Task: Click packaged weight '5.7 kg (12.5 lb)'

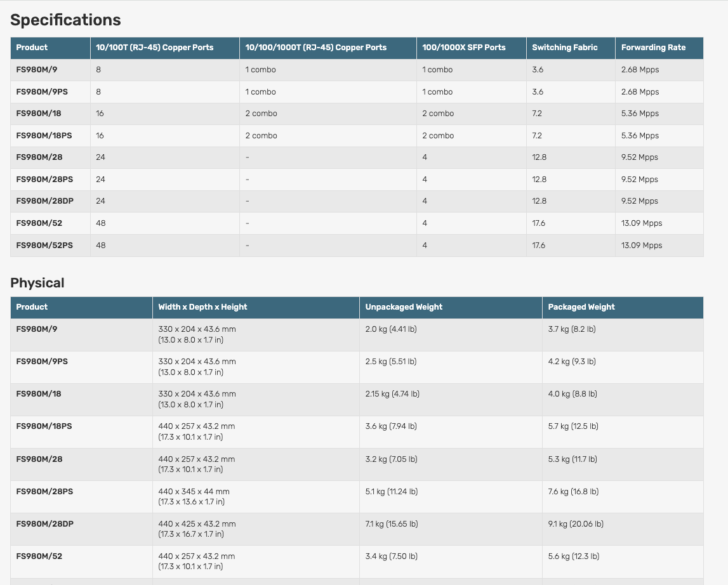Action: coord(573,426)
